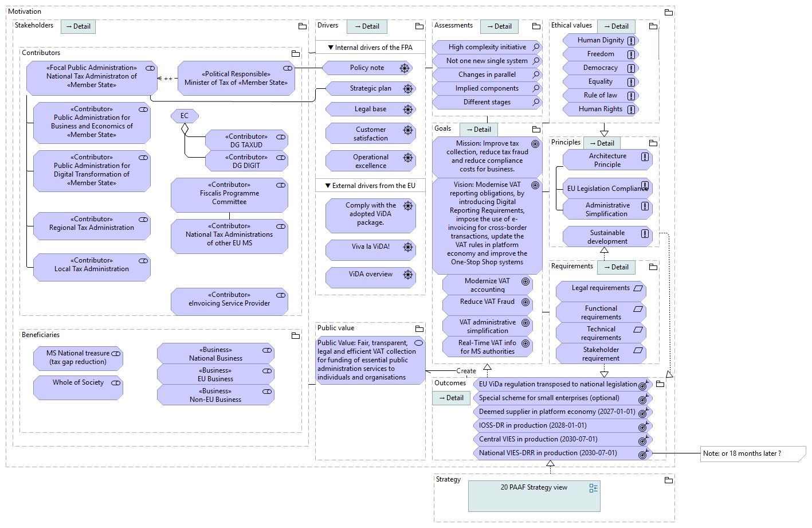Click the view icon on 20 PAAF Strategy view
This screenshot has width=812, height=528.
click(594, 488)
